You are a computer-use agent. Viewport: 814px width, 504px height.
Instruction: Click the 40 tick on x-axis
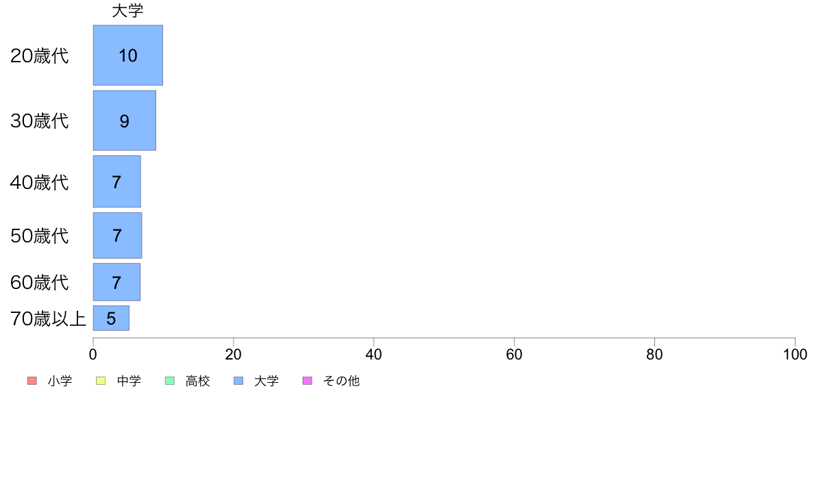(x=374, y=355)
